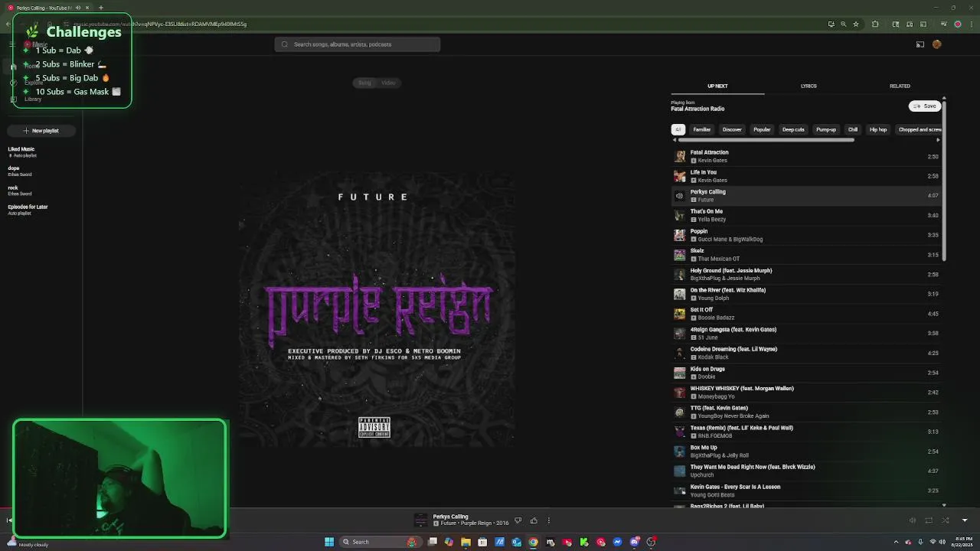Click the cast to device icon
Screen dimensions: 980x551
pyautogui.click(x=920, y=44)
